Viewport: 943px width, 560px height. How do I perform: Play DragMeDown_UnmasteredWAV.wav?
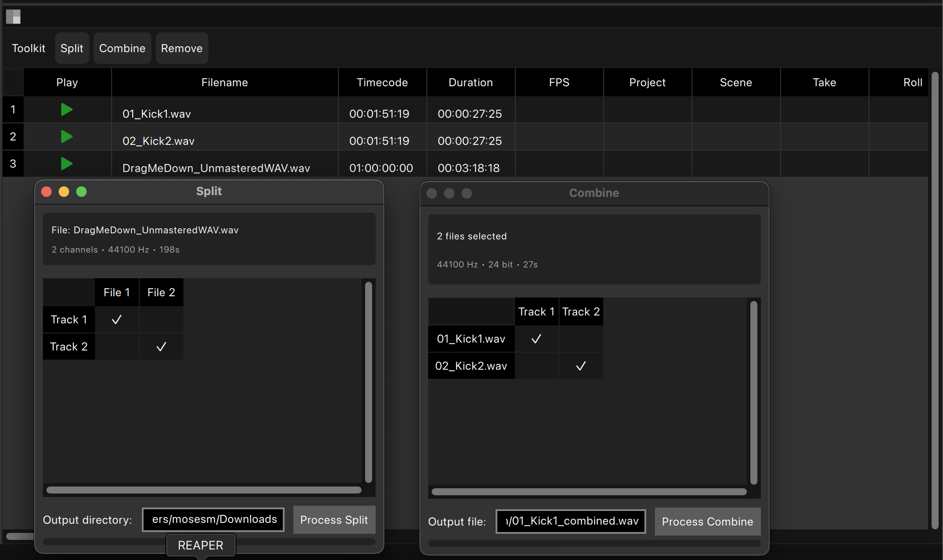pyautogui.click(x=67, y=164)
